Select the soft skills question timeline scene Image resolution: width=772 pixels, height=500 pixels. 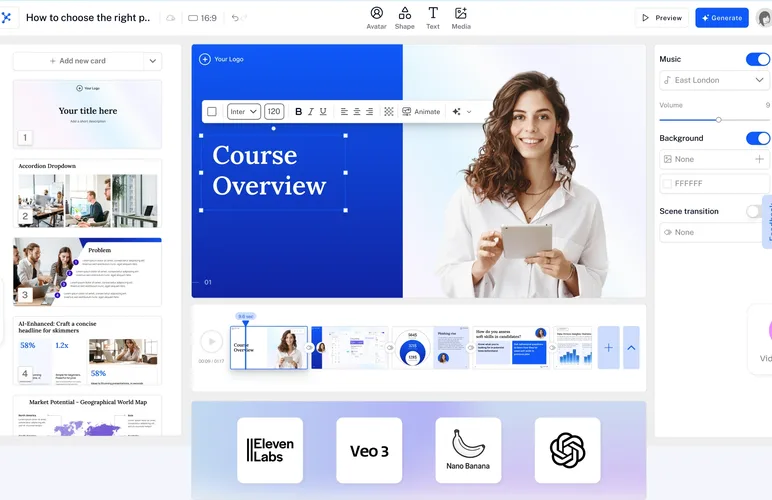click(511, 347)
